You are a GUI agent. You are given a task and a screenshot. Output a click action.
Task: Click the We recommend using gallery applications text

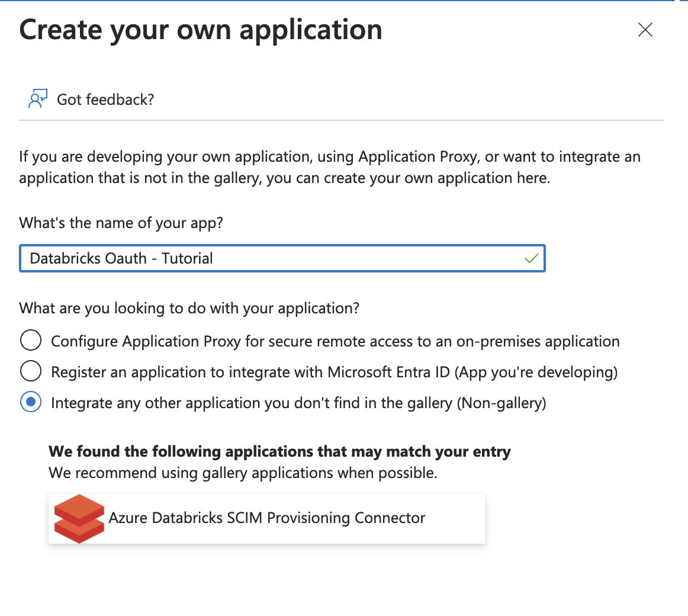pos(243,473)
